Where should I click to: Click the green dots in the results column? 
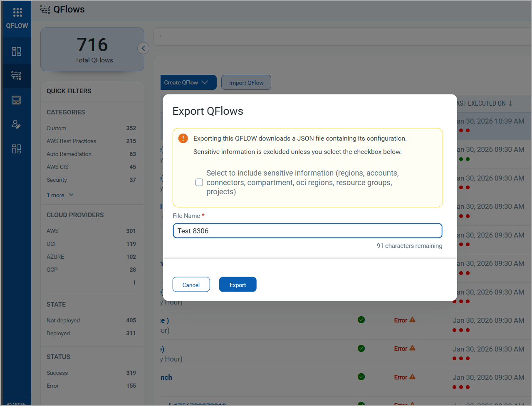tap(464, 159)
